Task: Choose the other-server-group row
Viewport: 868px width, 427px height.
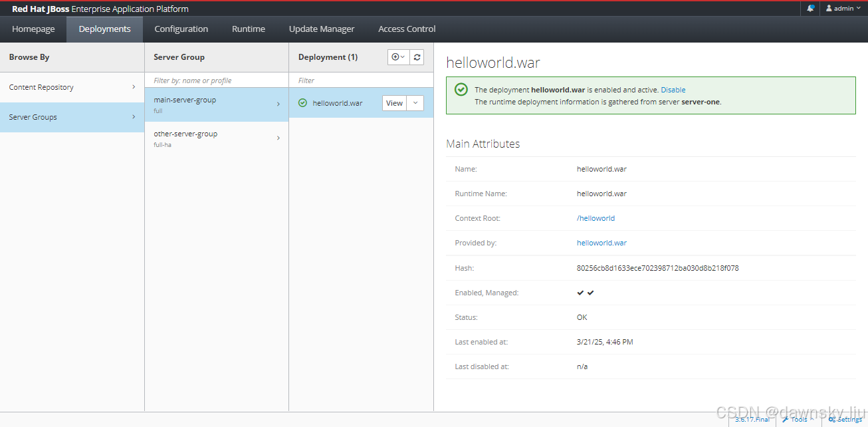Action: tap(217, 138)
